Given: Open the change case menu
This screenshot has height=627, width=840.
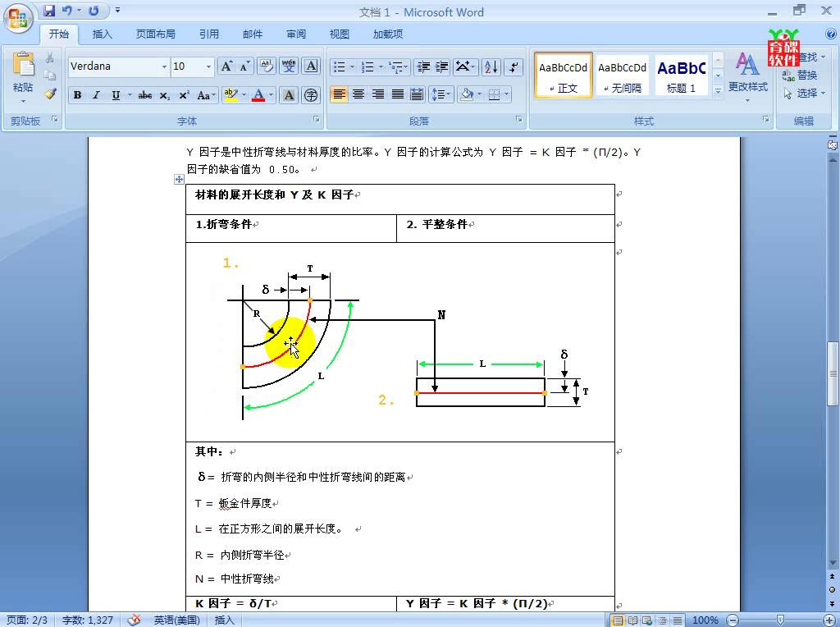Looking at the screenshot, I should click(x=206, y=95).
